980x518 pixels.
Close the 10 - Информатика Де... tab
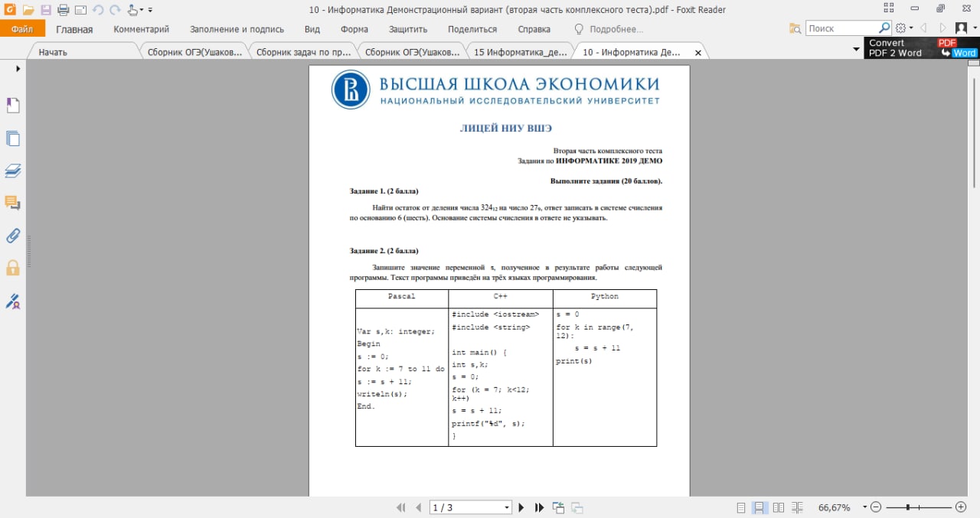pyautogui.click(x=697, y=53)
